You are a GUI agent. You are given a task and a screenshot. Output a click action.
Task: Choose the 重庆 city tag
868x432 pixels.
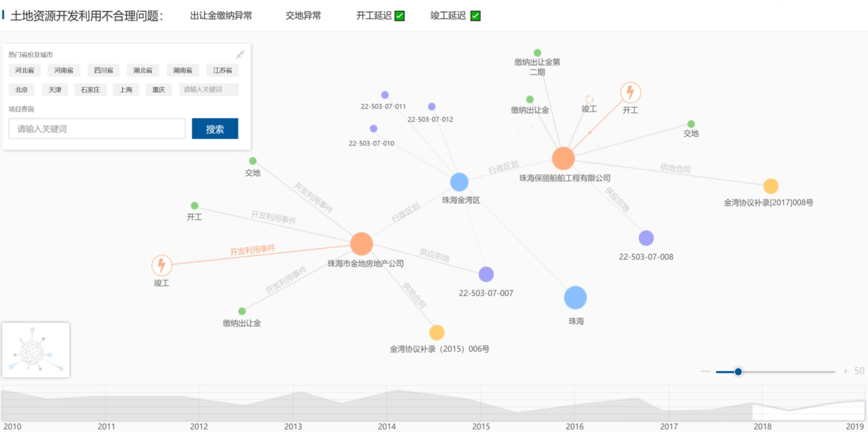(x=159, y=89)
